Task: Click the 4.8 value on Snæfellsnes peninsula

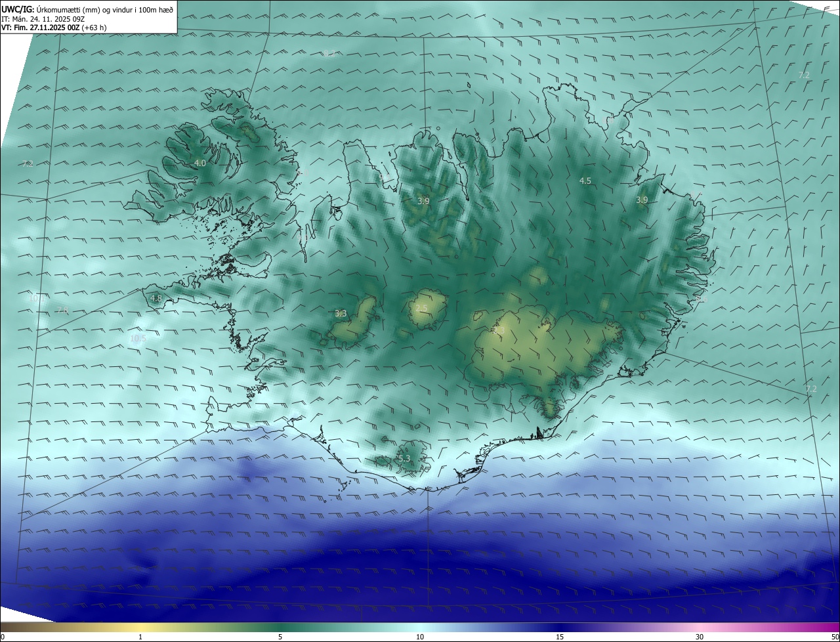Action: [156, 298]
